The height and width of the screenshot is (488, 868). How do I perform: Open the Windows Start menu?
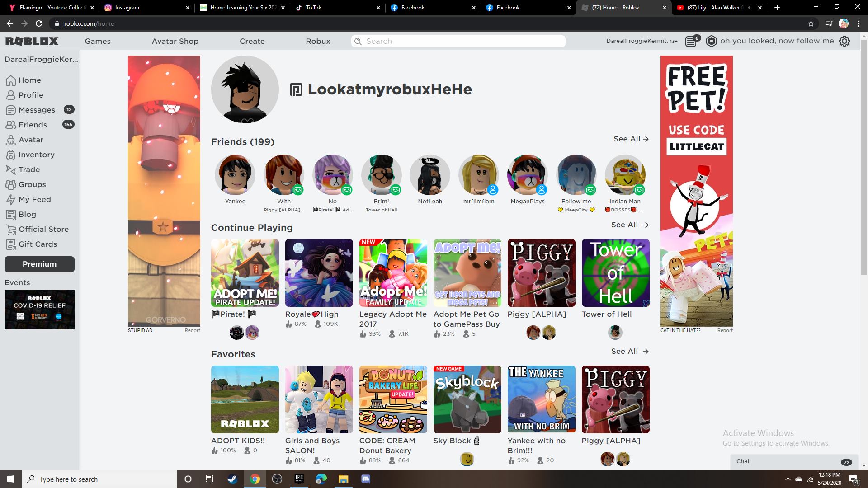[11, 479]
